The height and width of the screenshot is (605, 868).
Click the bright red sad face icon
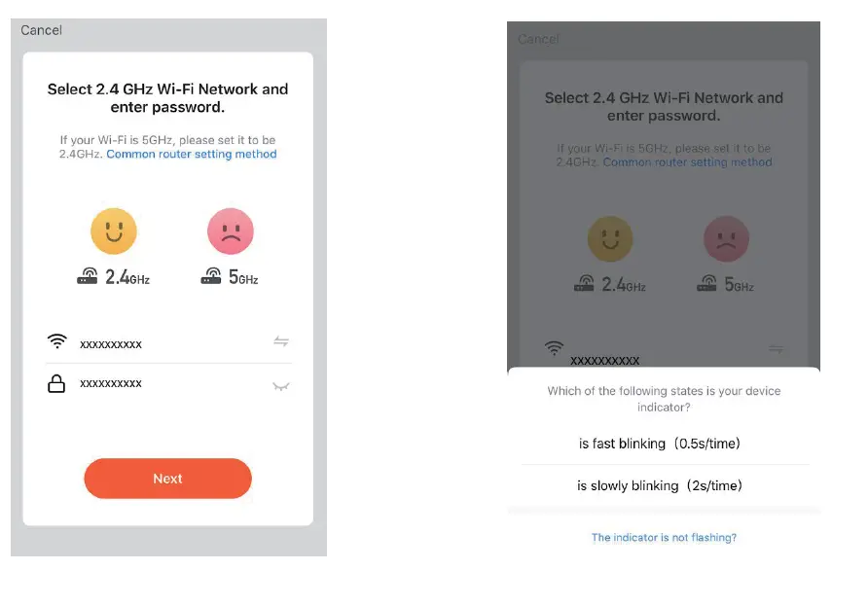(x=231, y=231)
